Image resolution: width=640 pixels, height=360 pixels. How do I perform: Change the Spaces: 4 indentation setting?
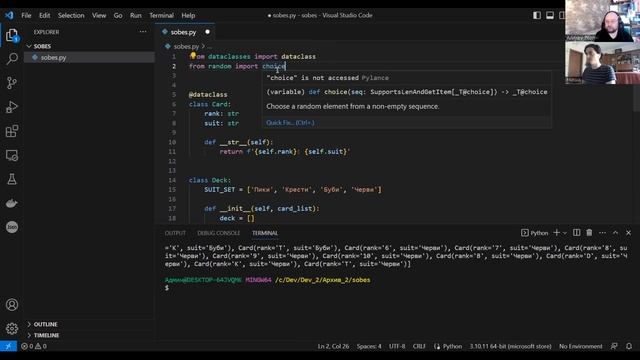pos(369,346)
